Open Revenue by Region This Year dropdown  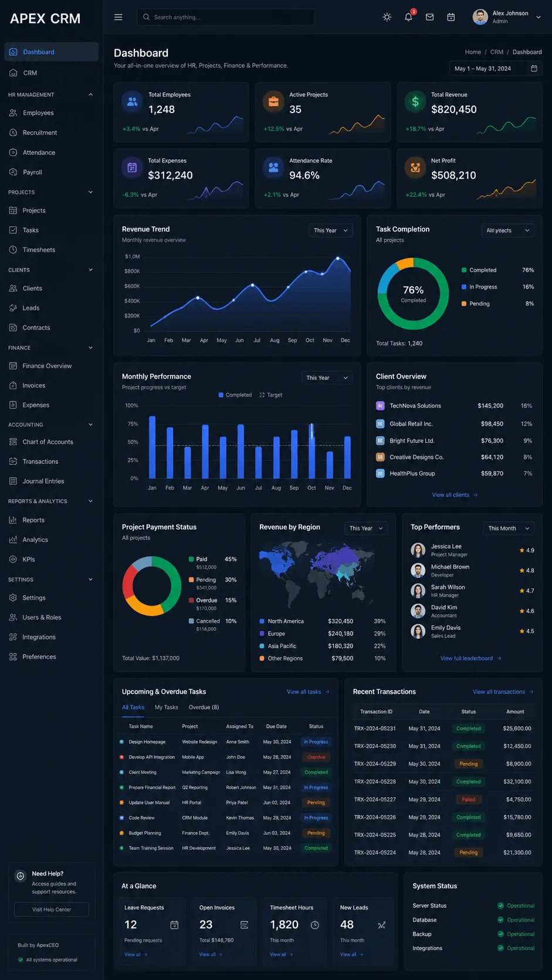click(x=366, y=528)
